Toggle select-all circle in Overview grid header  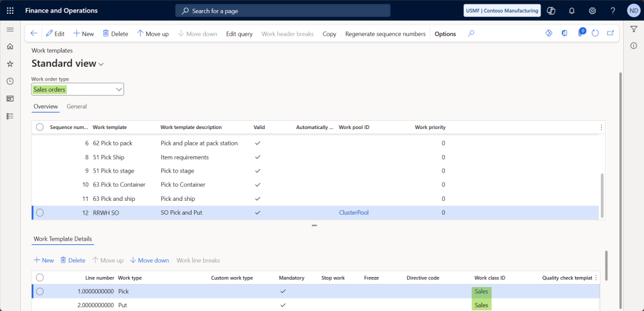[x=40, y=127]
